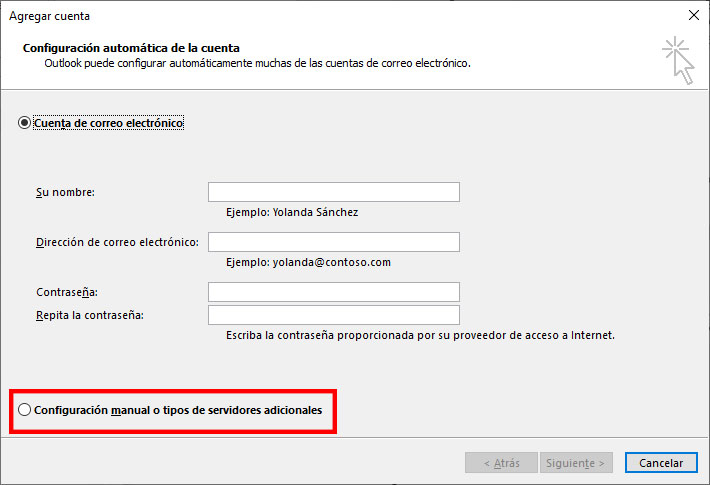
Task: Select the "Repita la contraseña" input field
Action: click(x=333, y=315)
